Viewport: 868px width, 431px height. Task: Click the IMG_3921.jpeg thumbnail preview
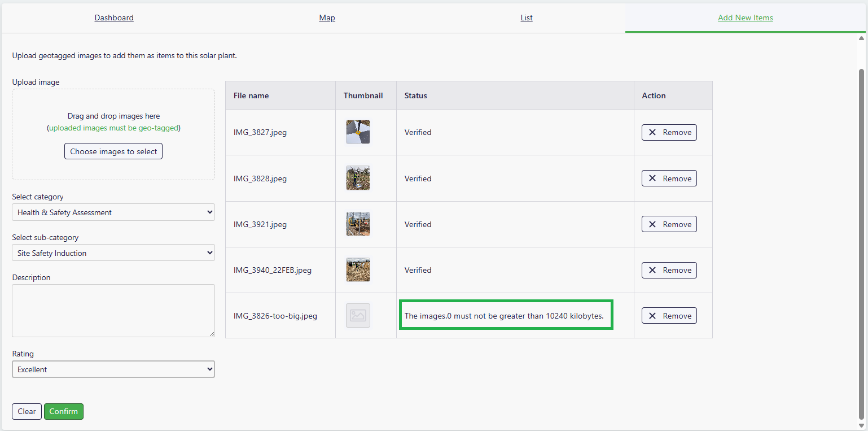point(358,224)
